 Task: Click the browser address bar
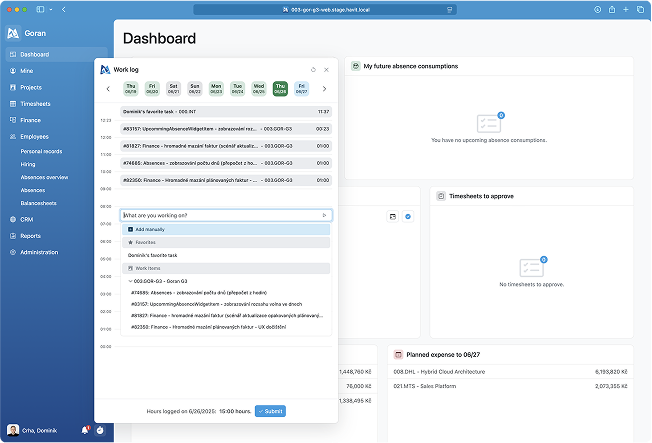[325, 10]
